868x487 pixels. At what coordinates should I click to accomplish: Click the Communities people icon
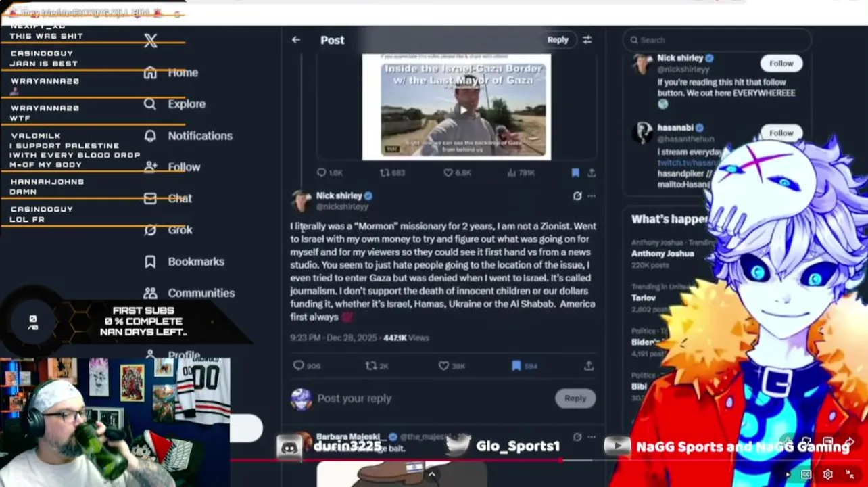coord(150,293)
